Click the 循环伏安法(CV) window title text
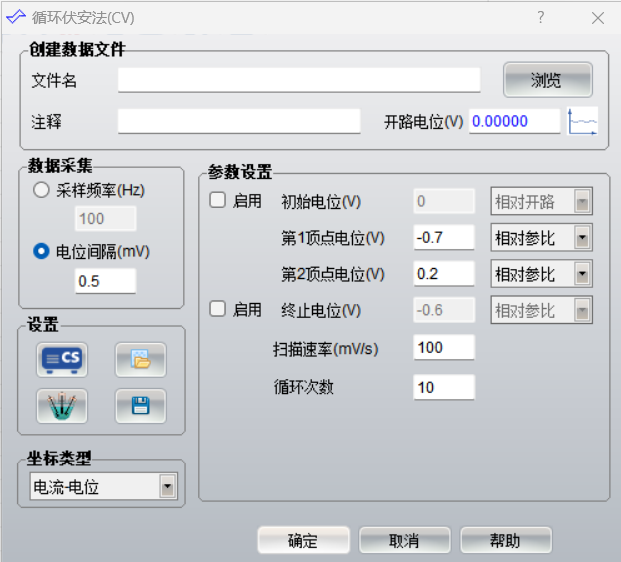The width and height of the screenshot is (621, 562). [x=83, y=18]
